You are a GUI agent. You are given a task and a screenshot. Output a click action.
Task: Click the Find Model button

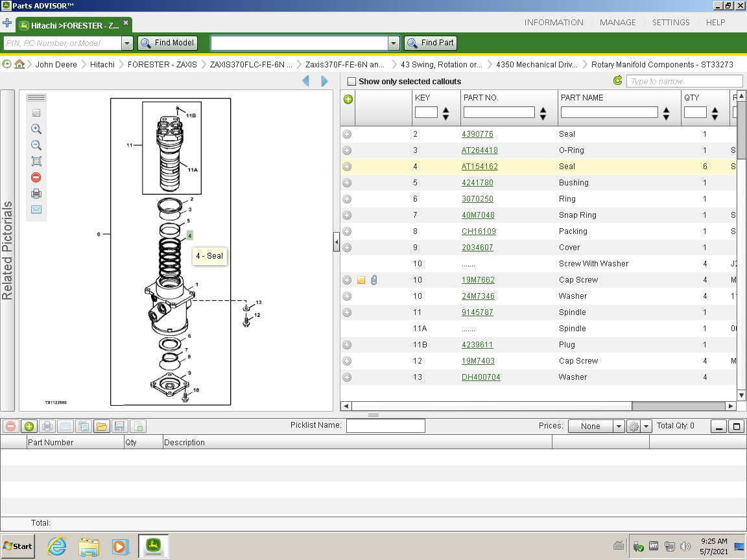tap(167, 43)
